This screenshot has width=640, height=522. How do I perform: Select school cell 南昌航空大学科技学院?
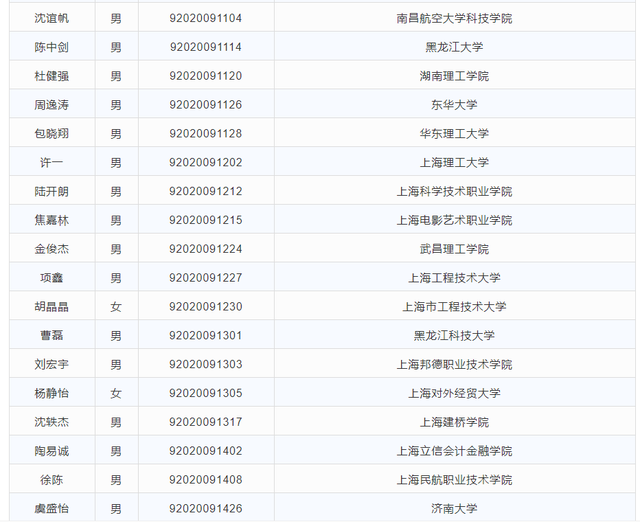tap(454, 18)
